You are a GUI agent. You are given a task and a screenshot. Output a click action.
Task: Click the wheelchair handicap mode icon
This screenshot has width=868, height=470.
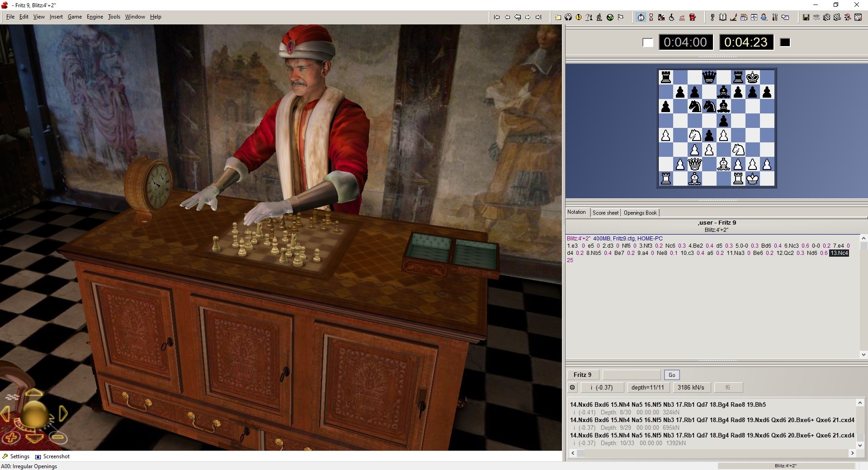(x=672, y=17)
